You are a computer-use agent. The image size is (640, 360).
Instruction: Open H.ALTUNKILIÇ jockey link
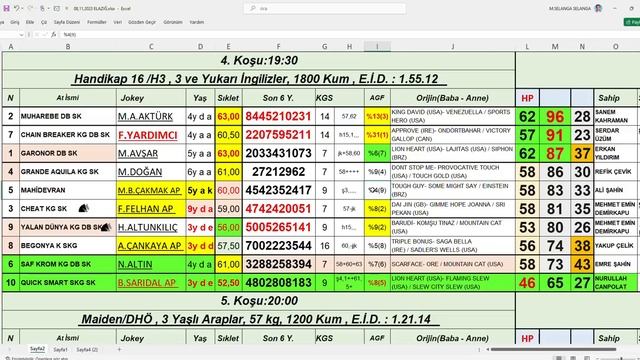coord(148,227)
